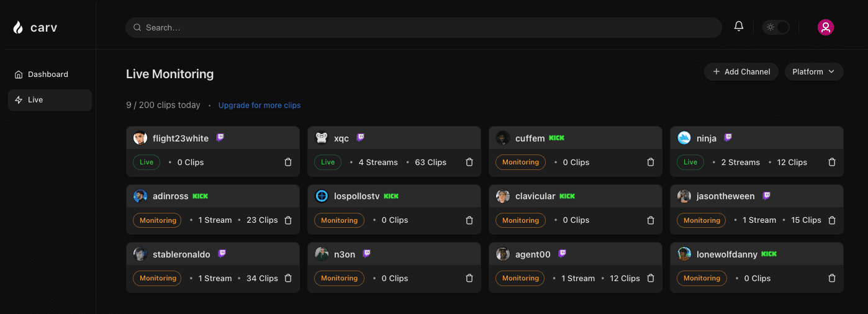The height and width of the screenshot is (314, 868).
Task: Click Upgrade for more clips link
Action: [x=260, y=105]
